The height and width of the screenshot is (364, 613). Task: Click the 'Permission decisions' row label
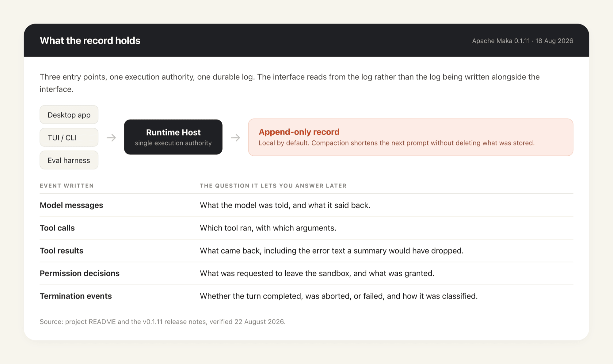click(80, 273)
